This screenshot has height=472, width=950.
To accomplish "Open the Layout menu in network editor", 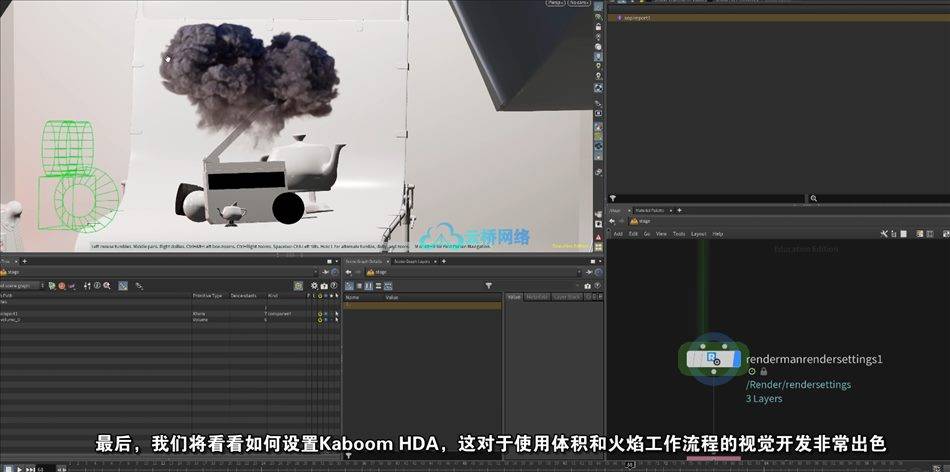I will tap(699, 234).
